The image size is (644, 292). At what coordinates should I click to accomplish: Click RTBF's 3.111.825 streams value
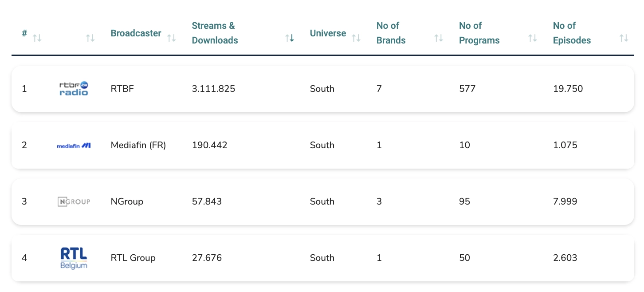coord(213,89)
